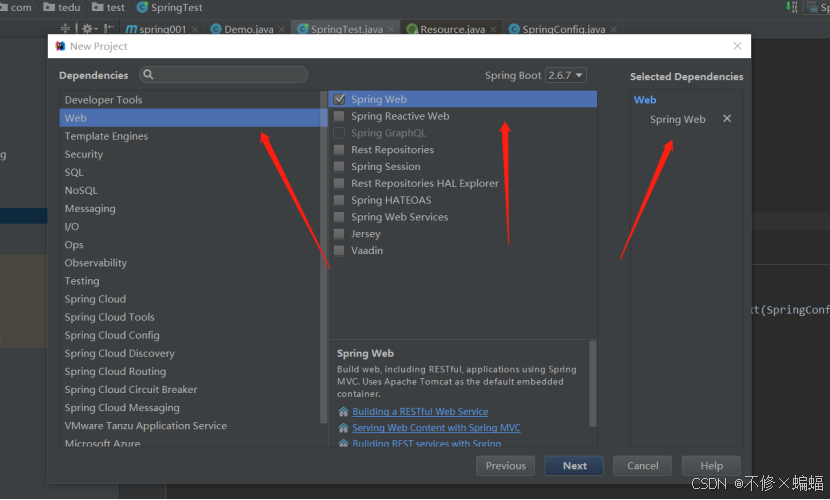This screenshot has height=500, width=830.
Task: Close the New Project dialog
Action: [x=737, y=46]
